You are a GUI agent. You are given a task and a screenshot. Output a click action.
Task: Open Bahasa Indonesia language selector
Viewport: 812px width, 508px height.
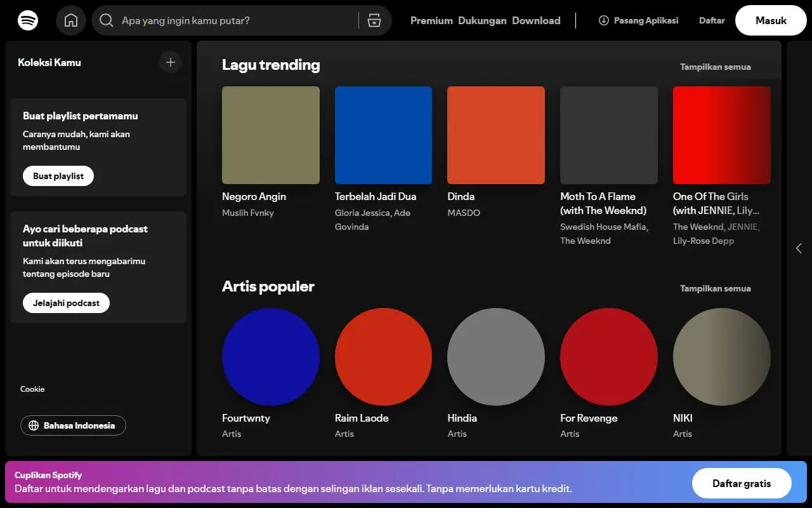(x=73, y=425)
